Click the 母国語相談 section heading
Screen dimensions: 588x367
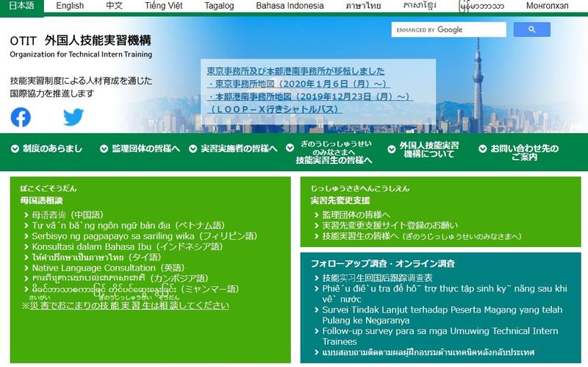click(41, 200)
